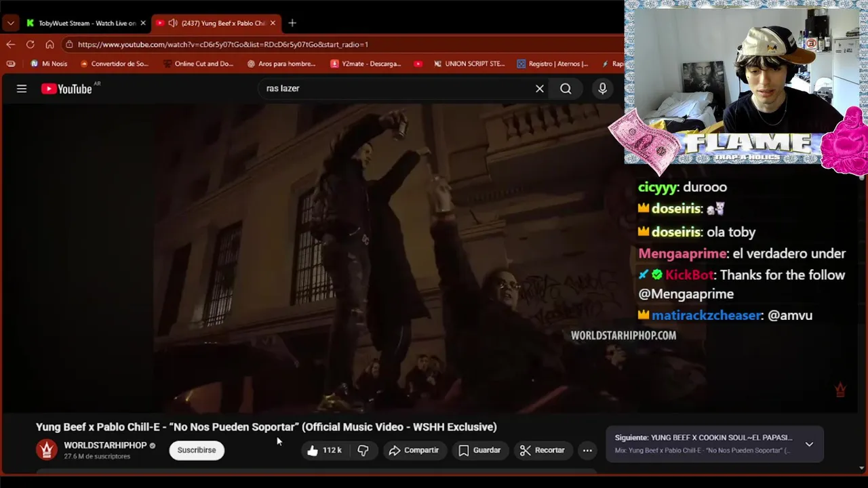Click the video title Yung Beef x Pablo Chill-E
868x488 pixels.
pos(266,427)
